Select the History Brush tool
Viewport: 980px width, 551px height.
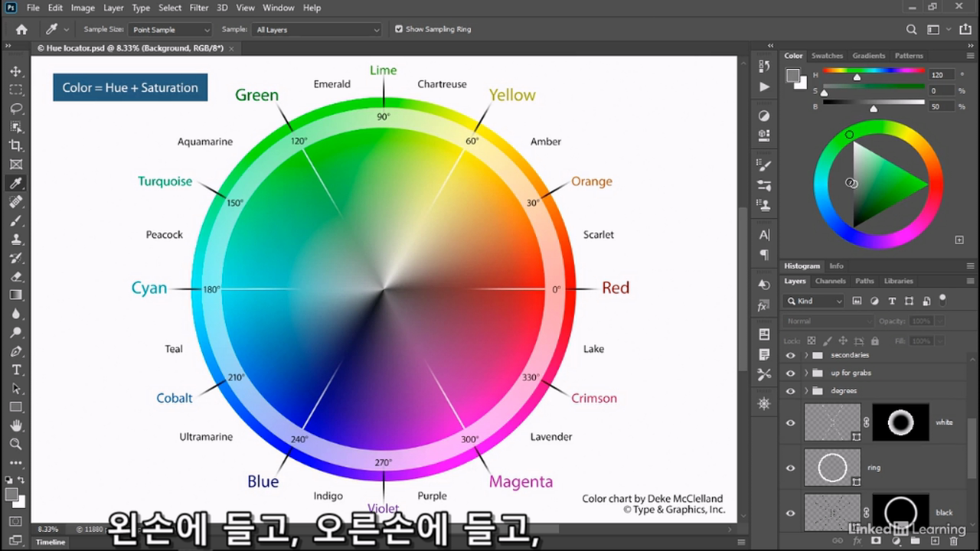pos(16,257)
